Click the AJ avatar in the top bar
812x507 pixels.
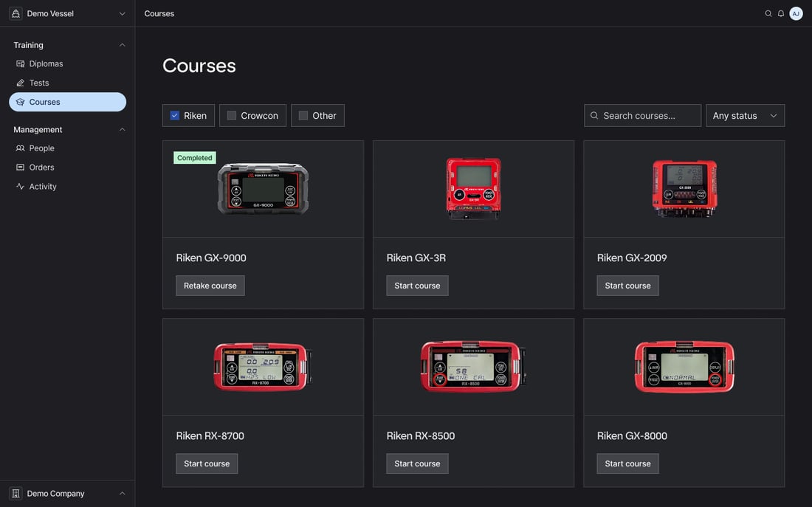point(795,13)
